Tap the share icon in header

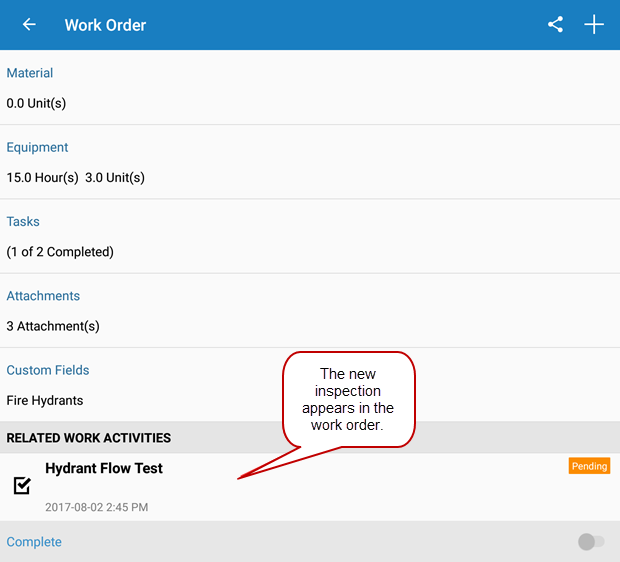tap(555, 25)
